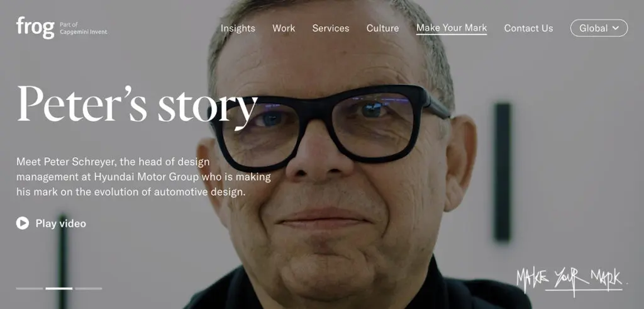Click the Hyundai Motor Group mention
Screen dimensions: 644x309
(x=147, y=177)
